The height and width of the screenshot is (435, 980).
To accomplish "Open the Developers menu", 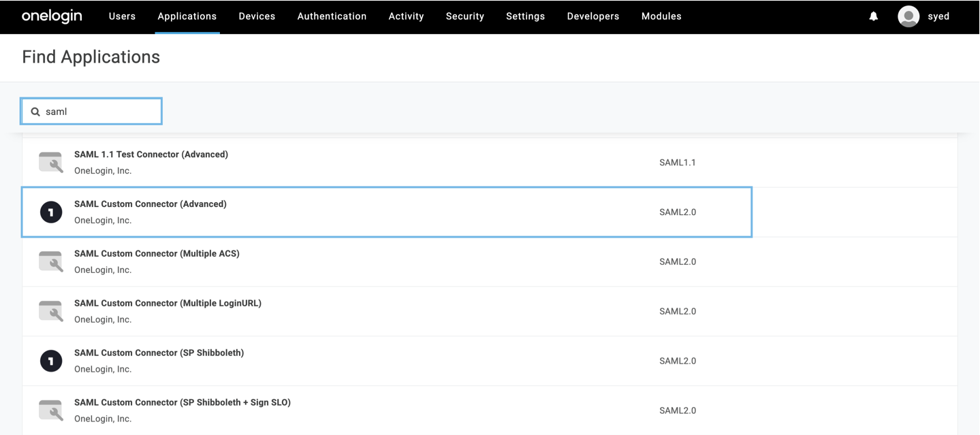I will (593, 16).
